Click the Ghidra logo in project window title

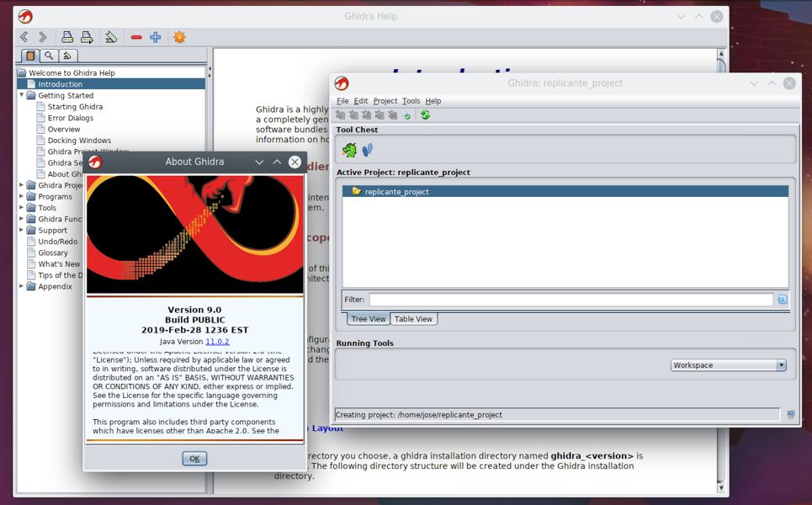(342, 82)
